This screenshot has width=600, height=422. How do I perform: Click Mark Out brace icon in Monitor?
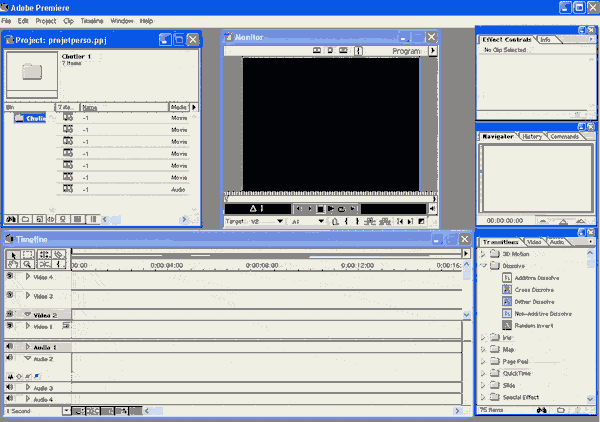click(357, 222)
